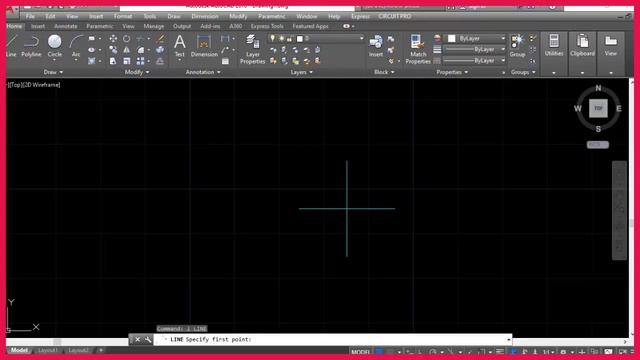
Task: Open the ByLayer linetype dropdown
Action: click(x=503, y=60)
